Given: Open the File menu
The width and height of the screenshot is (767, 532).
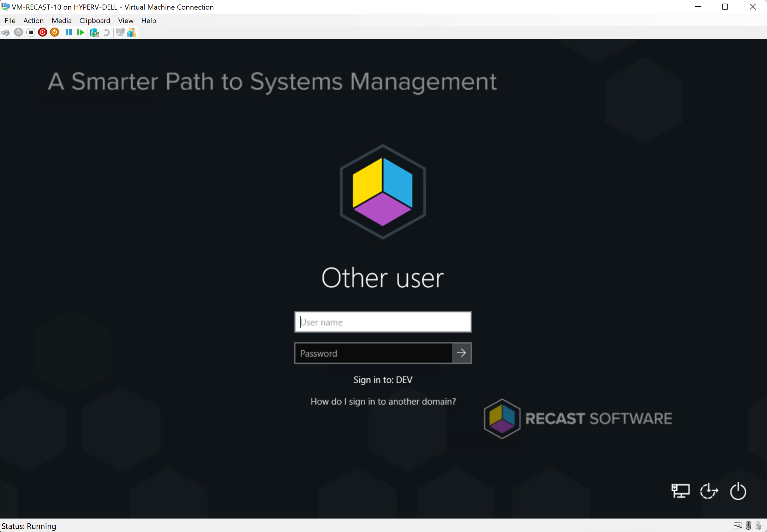Looking at the screenshot, I should point(10,21).
